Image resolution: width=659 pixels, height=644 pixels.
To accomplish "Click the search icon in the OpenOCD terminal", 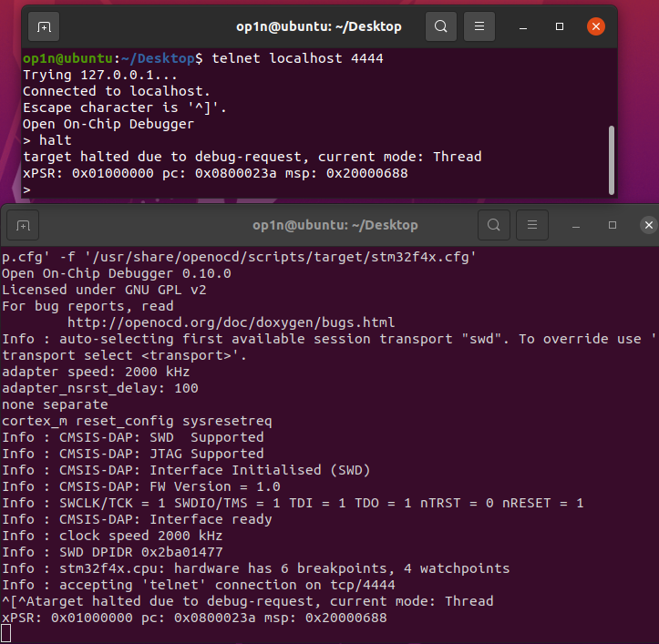I will (x=493, y=225).
